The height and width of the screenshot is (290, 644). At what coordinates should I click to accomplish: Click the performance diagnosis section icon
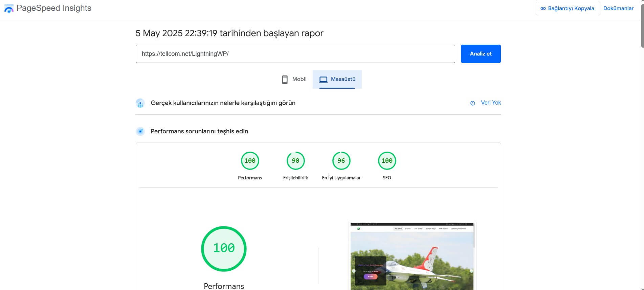[140, 131]
